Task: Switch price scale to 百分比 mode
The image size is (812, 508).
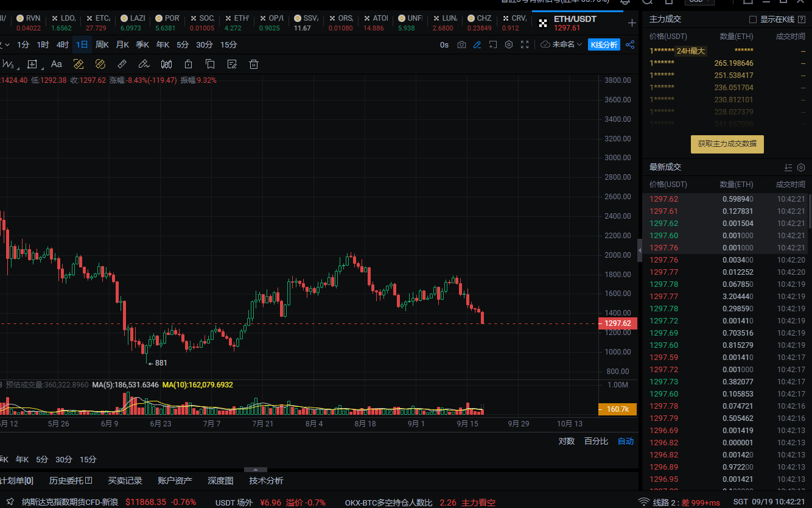Action: tap(596, 441)
